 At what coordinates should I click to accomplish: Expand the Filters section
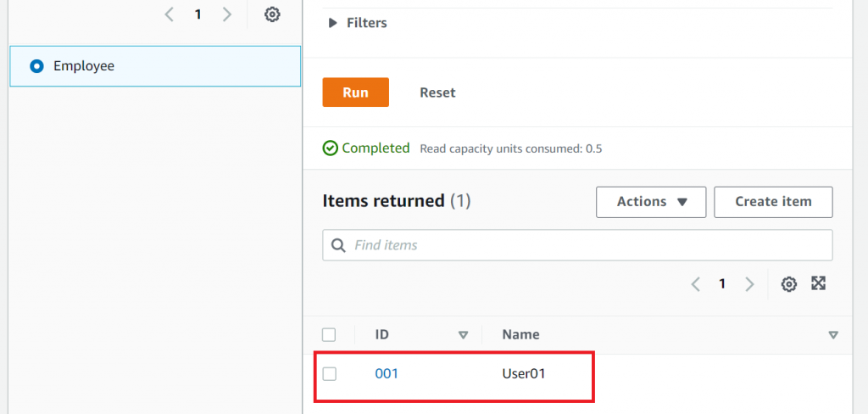click(x=333, y=23)
